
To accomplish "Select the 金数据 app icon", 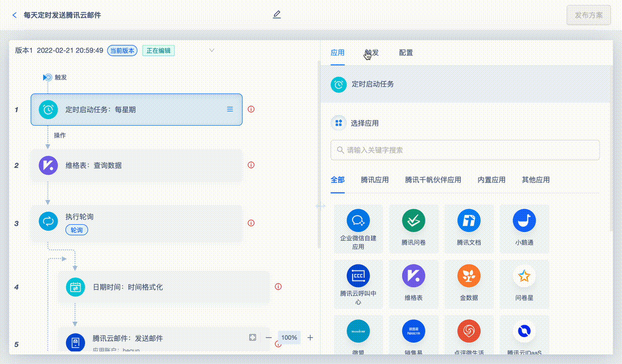I will pos(469,276).
